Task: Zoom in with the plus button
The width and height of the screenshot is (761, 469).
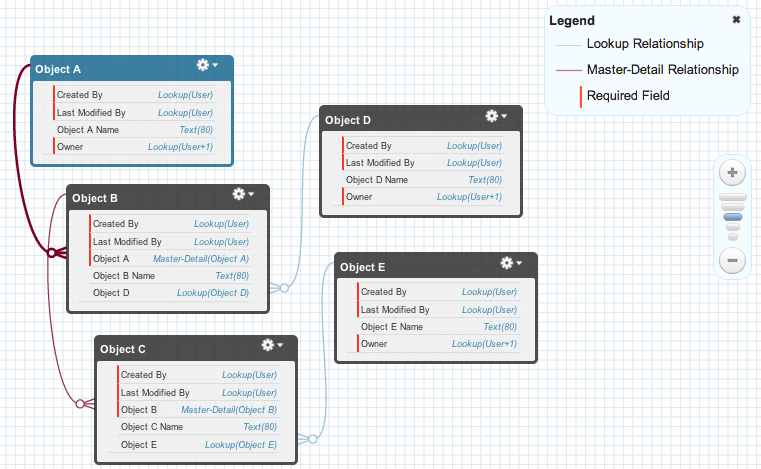Action: click(732, 173)
